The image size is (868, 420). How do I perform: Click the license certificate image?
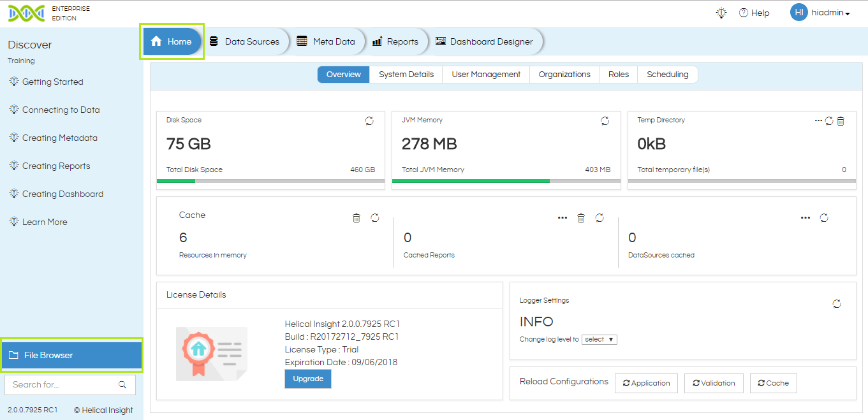(212, 354)
